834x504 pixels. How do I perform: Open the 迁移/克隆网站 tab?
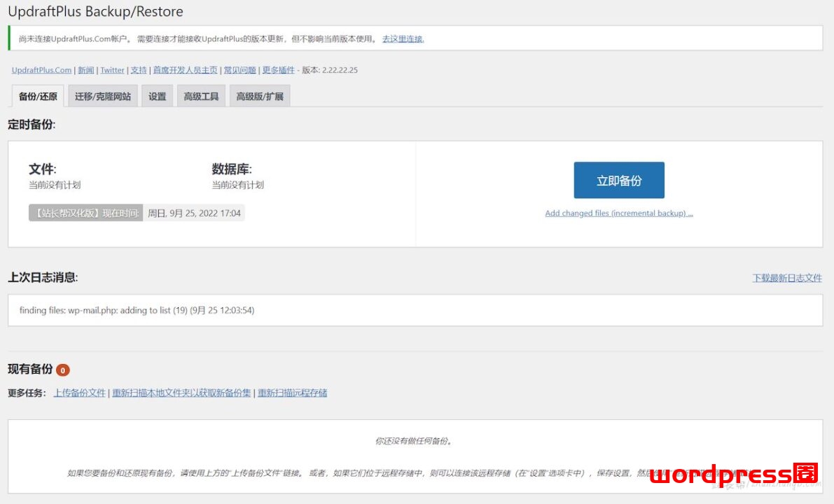click(x=103, y=96)
